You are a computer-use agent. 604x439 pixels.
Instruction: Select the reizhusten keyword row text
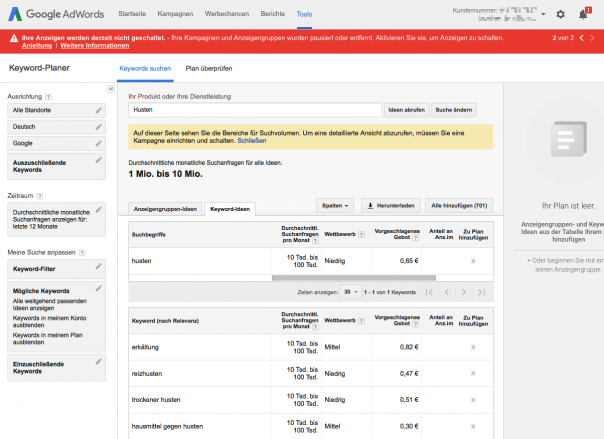(x=147, y=373)
